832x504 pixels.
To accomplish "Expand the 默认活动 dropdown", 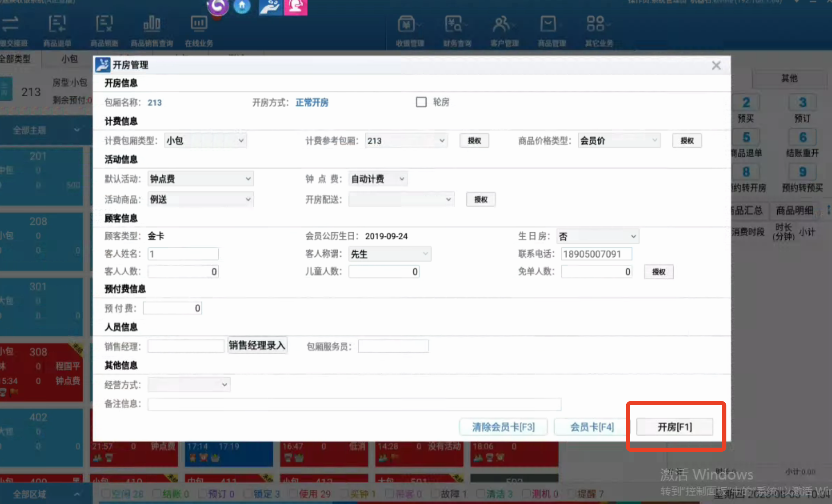I will tap(200, 179).
